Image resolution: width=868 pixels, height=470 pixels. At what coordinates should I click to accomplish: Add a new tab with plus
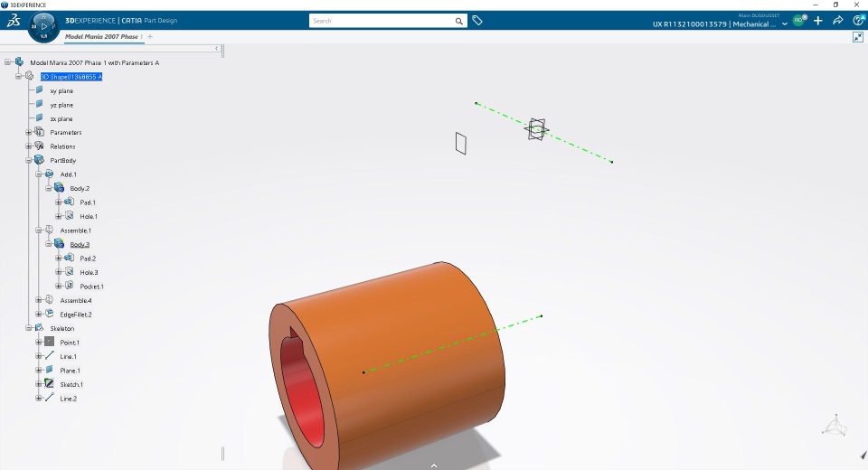click(150, 36)
